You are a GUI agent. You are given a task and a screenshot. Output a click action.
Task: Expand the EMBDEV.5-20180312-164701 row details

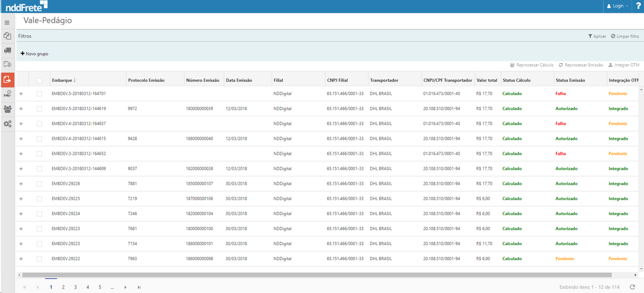pyautogui.click(x=21, y=94)
